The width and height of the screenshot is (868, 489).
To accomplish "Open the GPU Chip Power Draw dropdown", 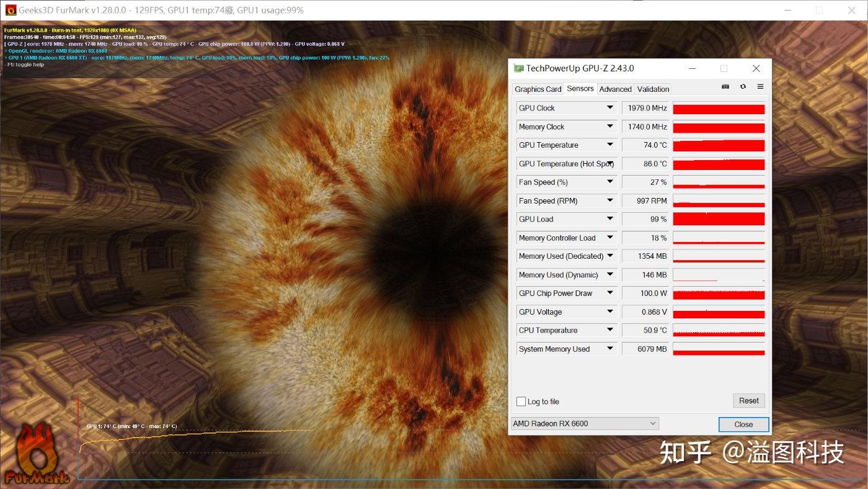I will click(610, 294).
